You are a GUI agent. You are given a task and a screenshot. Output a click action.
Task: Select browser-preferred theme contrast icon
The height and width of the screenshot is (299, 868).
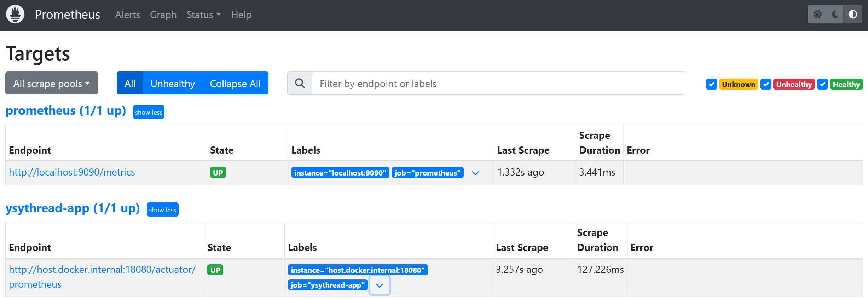tap(853, 14)
